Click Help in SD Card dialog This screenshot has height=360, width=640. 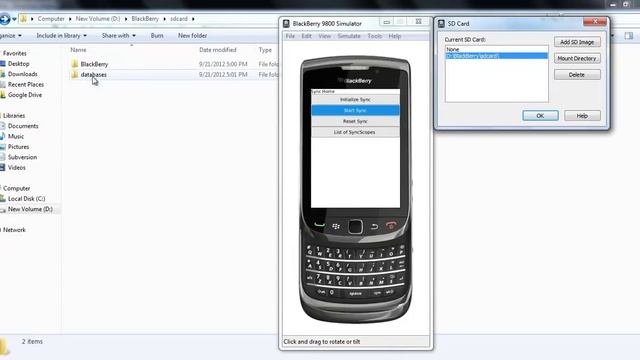pos(582,116)
